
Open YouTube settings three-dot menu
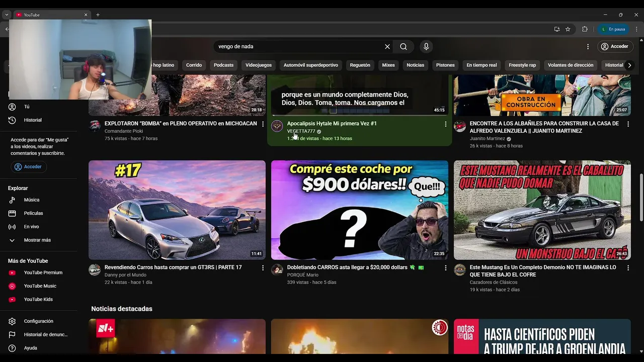[x=588, y=46]
